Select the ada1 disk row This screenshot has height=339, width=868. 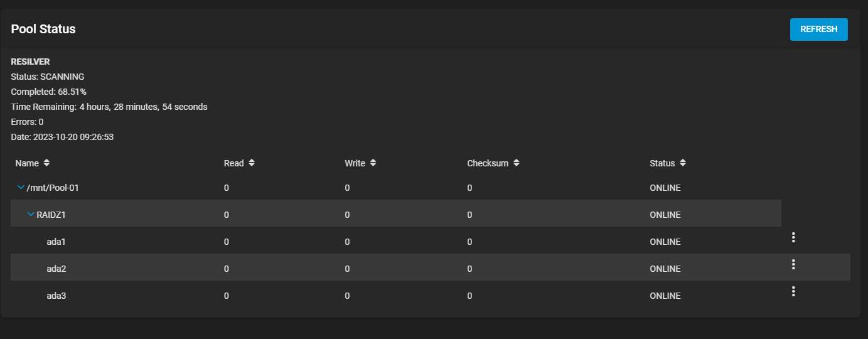click(56, 242)
